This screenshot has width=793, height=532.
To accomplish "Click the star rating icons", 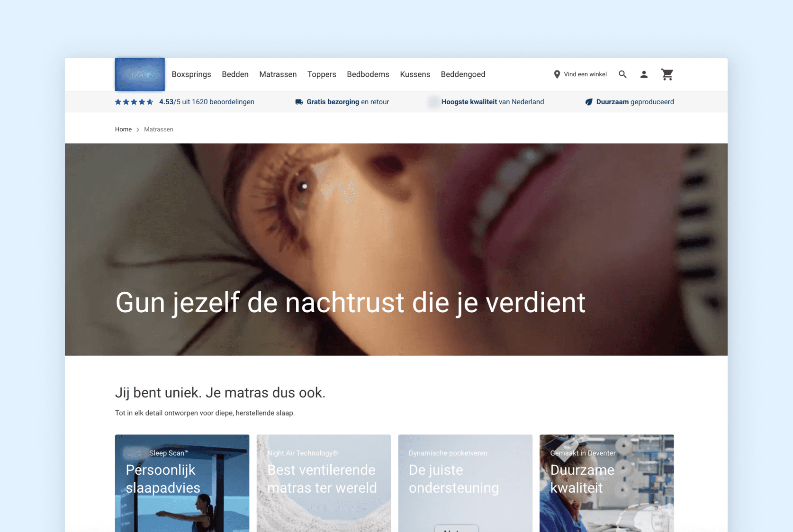I will click(134, 101).
